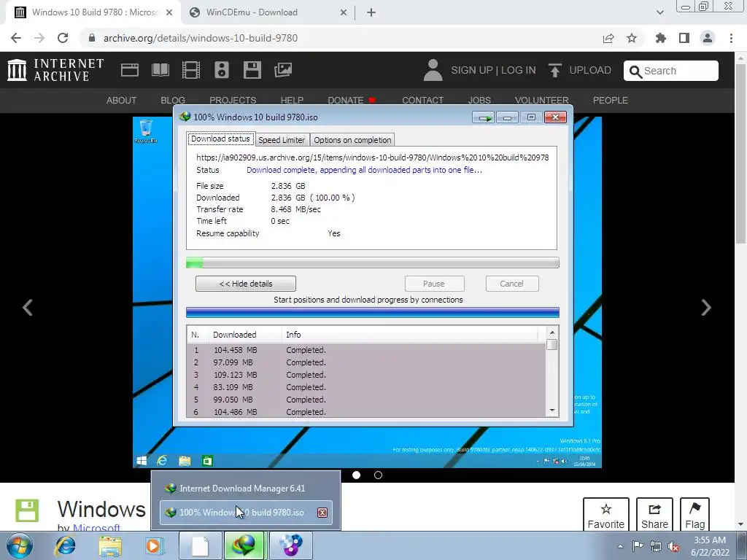Close the 100% Windows 10 build taskbar preview
This screenshot has height=560, width=747.
coord(322,513)
